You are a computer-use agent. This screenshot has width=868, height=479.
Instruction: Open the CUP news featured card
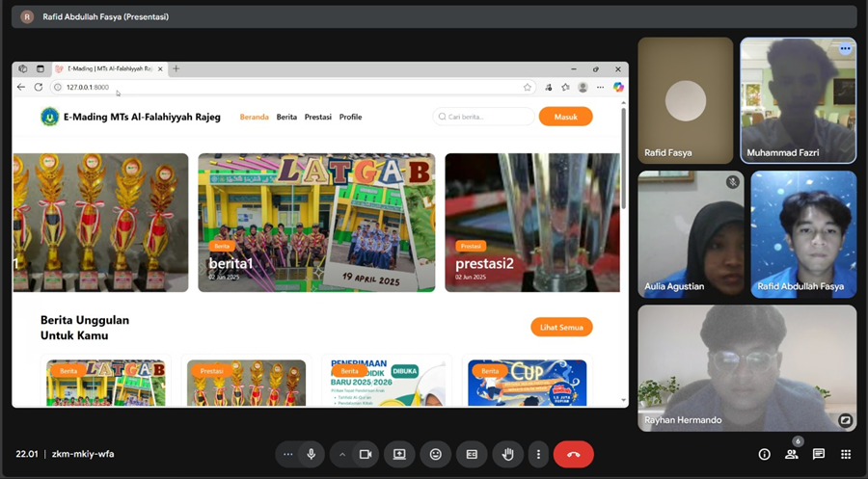[x=527, y=382]
